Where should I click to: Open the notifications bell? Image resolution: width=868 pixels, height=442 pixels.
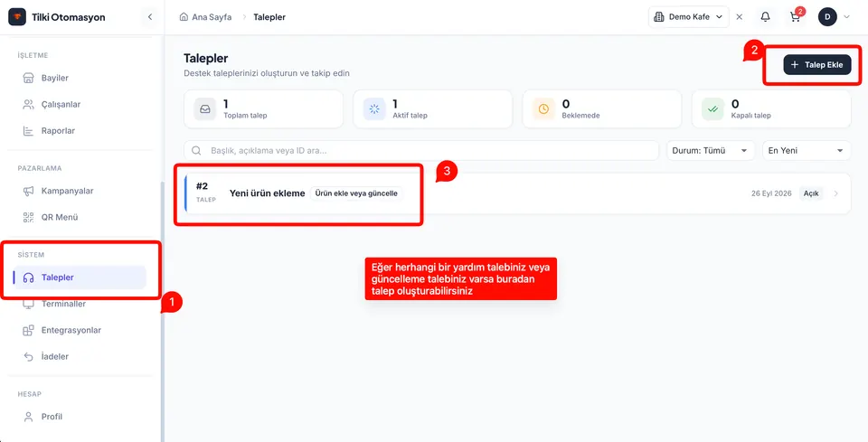pyautogui.click(x=765, y=17)
